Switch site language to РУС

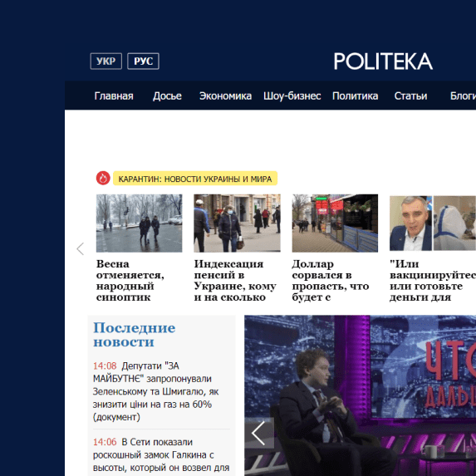[143, 61]
